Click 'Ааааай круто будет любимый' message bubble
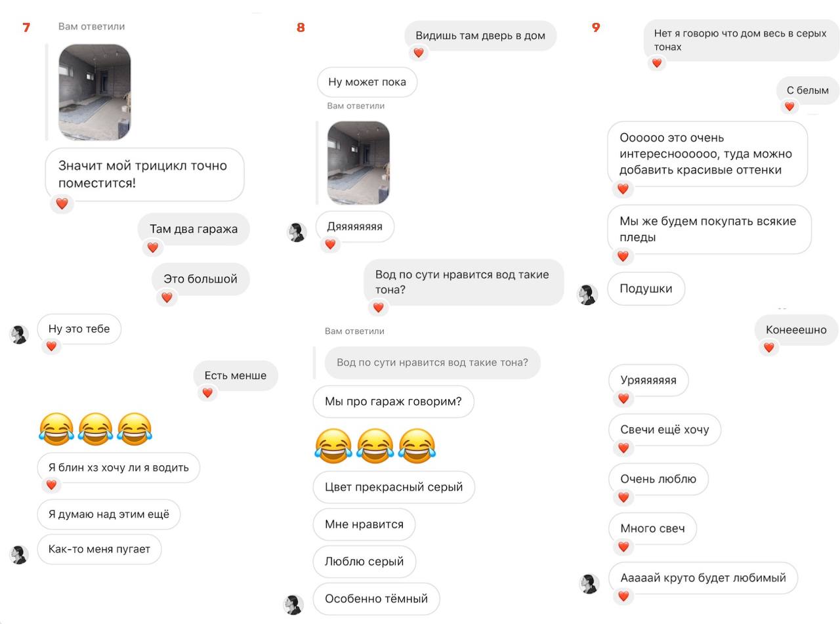The image size is (840, 624). [703, 578]
